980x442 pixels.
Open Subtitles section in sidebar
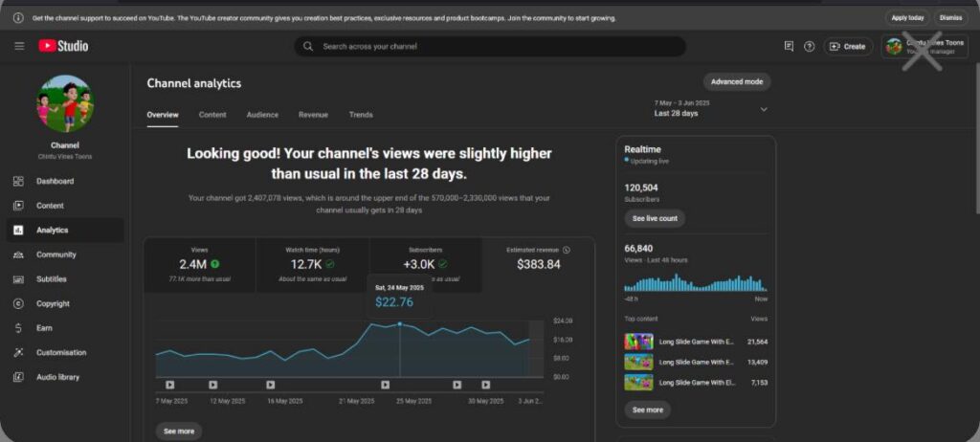tap(52, 279)
